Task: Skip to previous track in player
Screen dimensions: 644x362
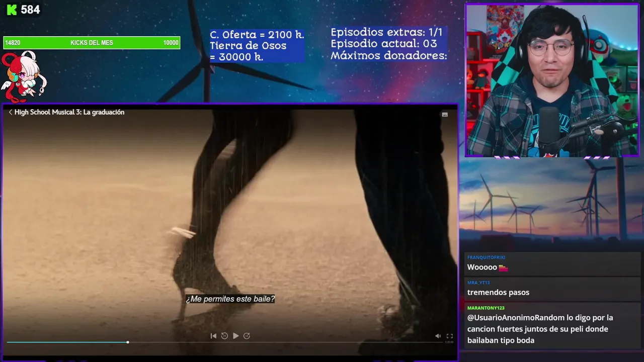Action: tap(213, 336)
